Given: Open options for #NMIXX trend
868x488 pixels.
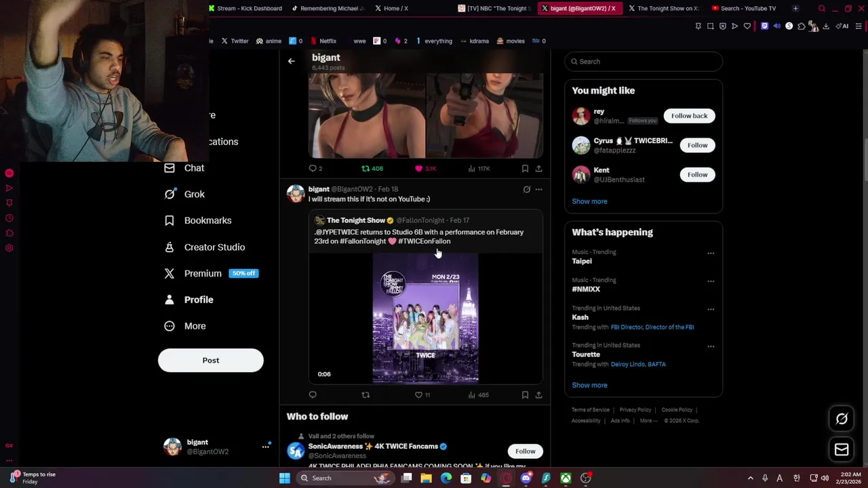Looking at the screenshot, I should (711, 281).
